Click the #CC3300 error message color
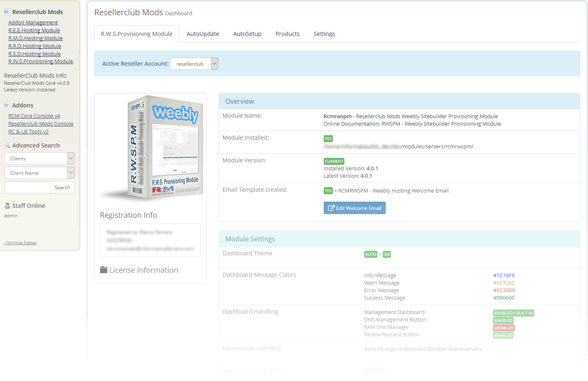 (504, 291)
